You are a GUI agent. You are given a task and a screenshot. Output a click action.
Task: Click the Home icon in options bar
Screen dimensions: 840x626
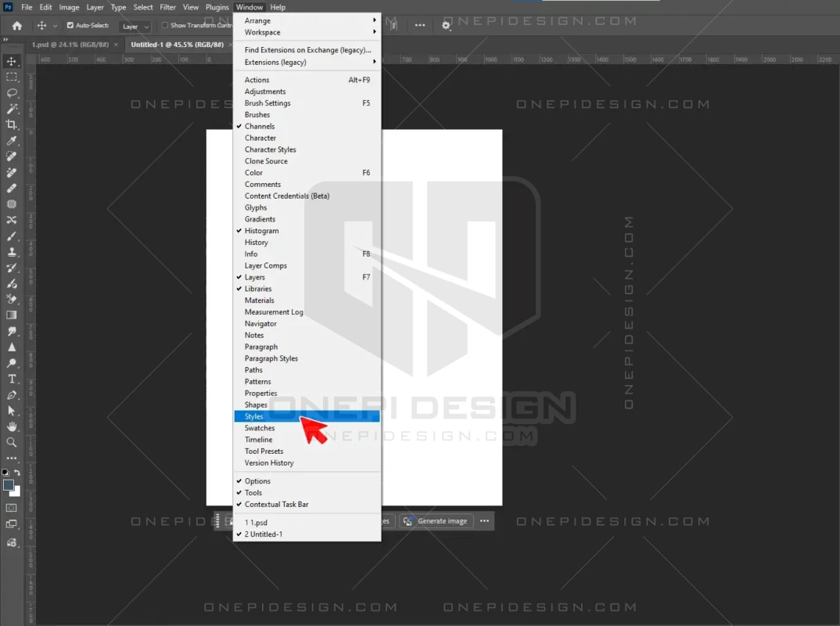coord(17,26)
